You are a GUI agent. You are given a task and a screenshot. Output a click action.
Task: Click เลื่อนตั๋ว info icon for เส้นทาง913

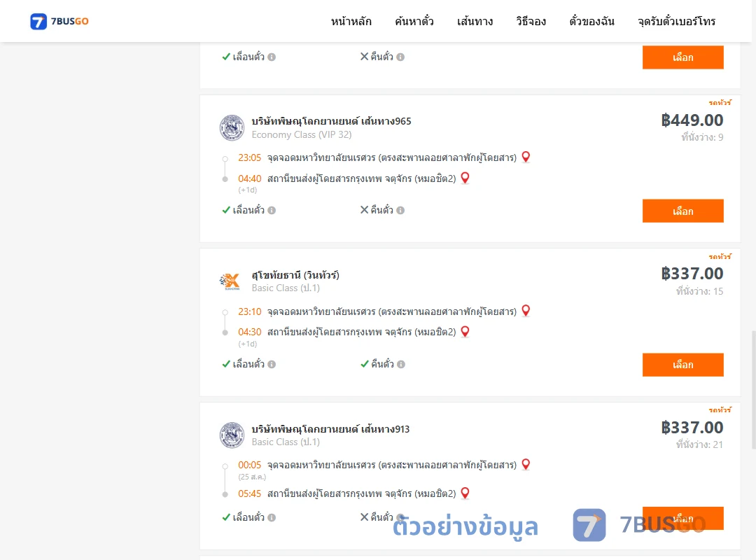point(272,517)
